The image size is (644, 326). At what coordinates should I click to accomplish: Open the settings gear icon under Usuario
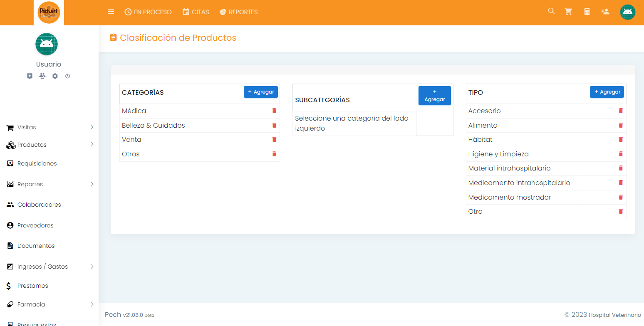tap(55, 76)
